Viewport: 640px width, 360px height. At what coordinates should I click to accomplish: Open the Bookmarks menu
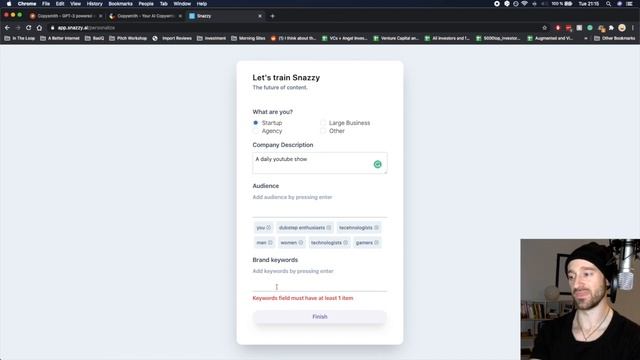point(120,4)
